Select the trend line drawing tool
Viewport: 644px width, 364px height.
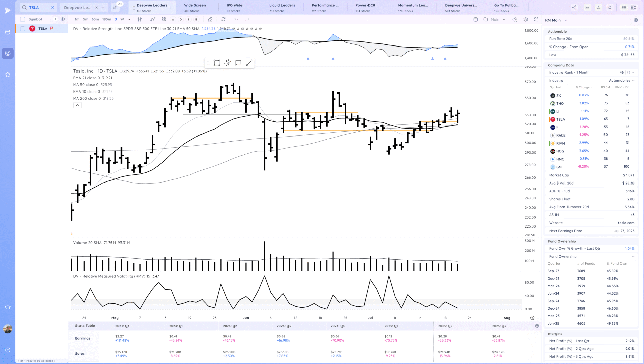pos(249,63)
